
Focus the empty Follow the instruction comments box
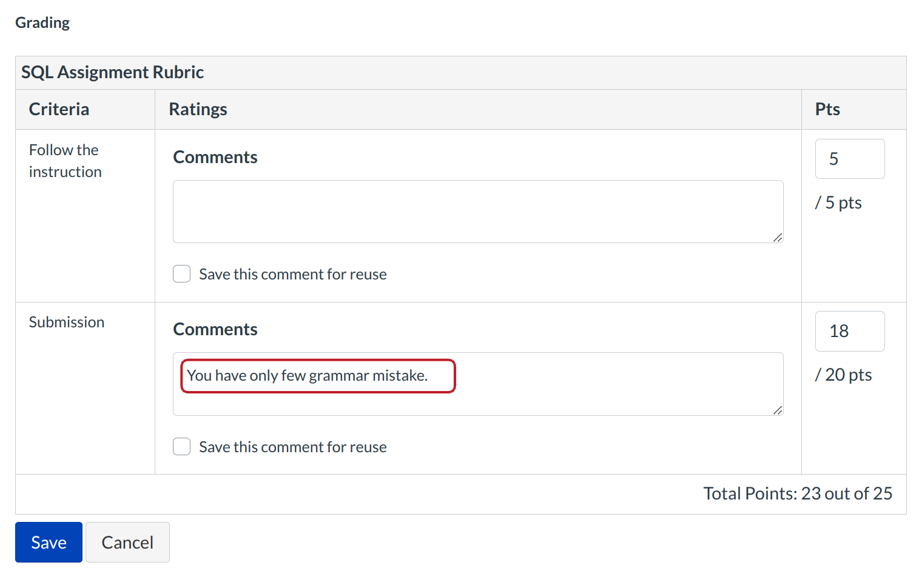(477, 211)
